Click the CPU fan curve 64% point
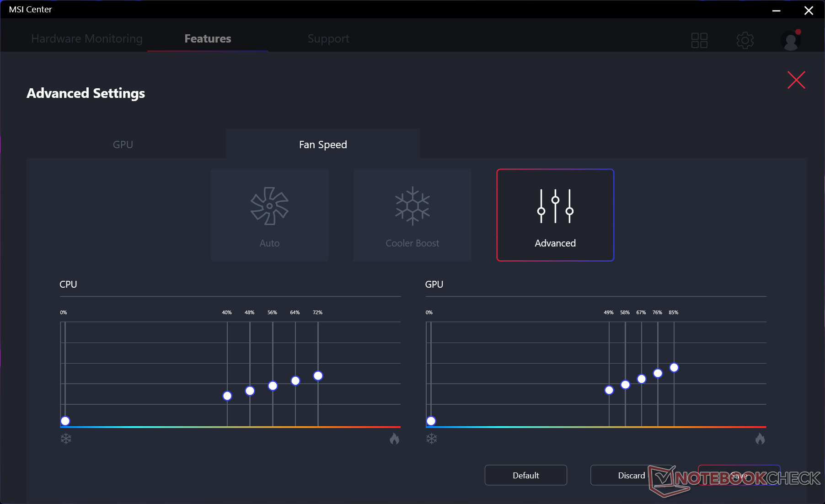Screen dimensions: 825x504 point(295,381)
